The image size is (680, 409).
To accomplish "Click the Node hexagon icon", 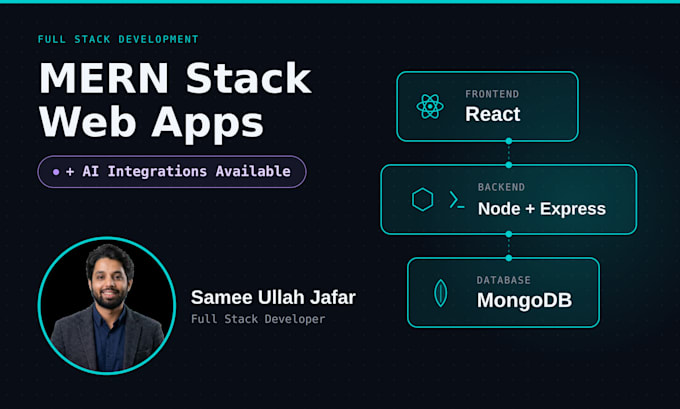I will (422, 200).
